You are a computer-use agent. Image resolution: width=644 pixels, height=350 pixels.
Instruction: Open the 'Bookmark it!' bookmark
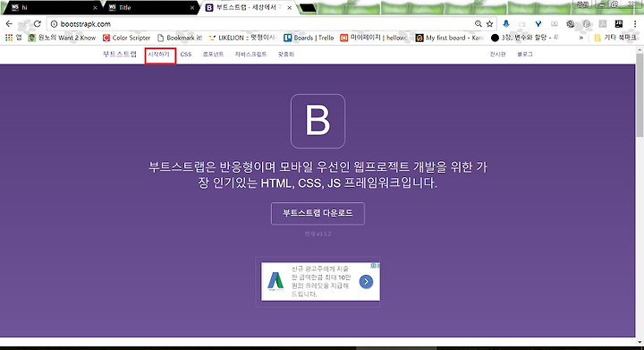pos(180,38)
